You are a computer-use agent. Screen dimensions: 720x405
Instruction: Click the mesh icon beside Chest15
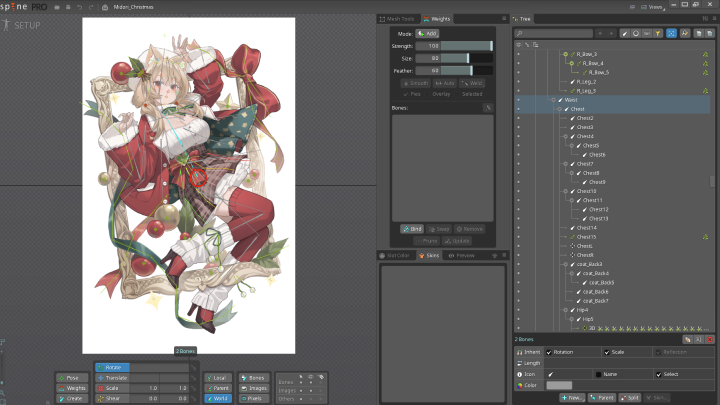(705, 237)
